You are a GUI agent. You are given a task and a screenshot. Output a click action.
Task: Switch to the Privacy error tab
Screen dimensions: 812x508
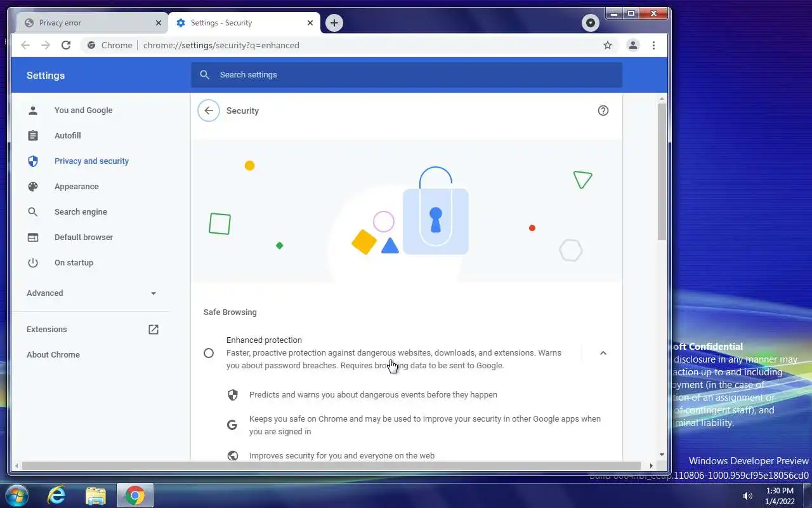(x=92, y=23)
